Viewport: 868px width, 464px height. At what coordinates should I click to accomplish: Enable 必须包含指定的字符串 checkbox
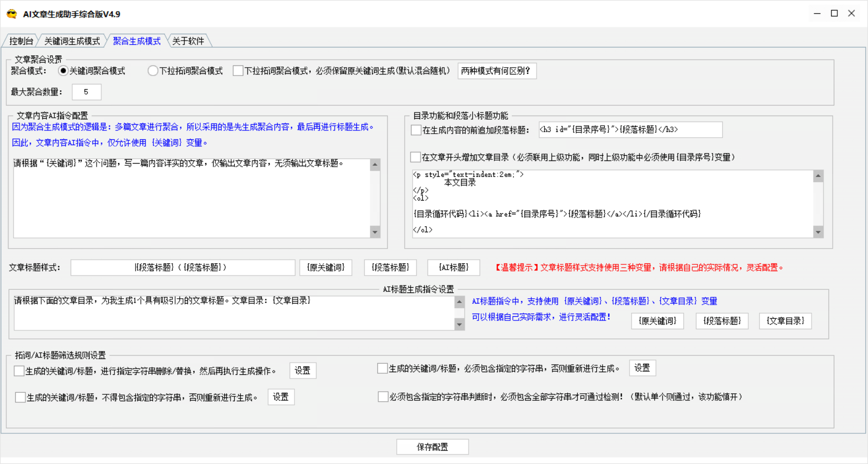click(383, 368)
